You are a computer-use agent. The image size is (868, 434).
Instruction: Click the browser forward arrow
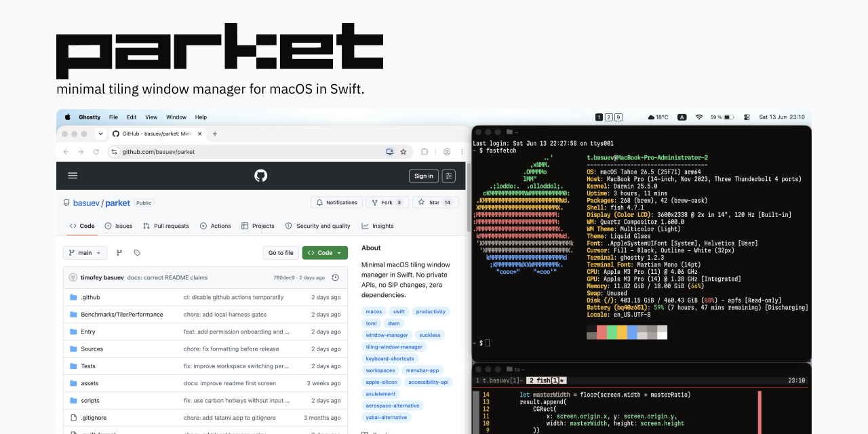coord(81,152)
